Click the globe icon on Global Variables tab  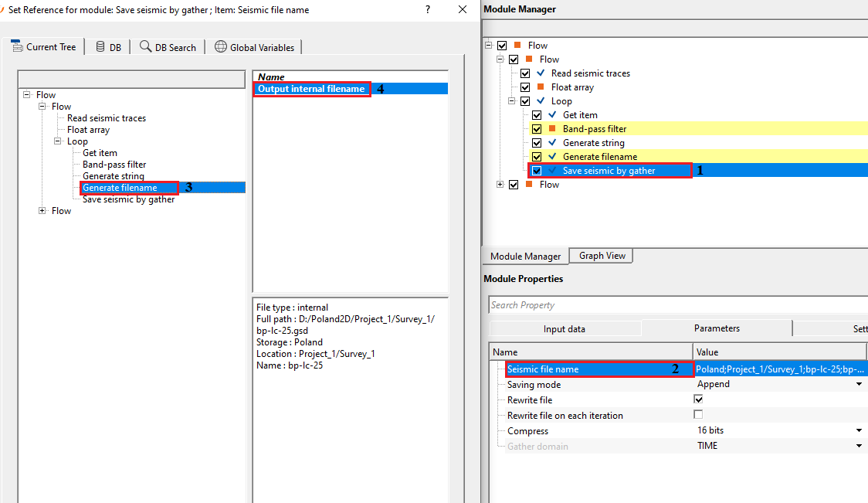tap(221, 47)
